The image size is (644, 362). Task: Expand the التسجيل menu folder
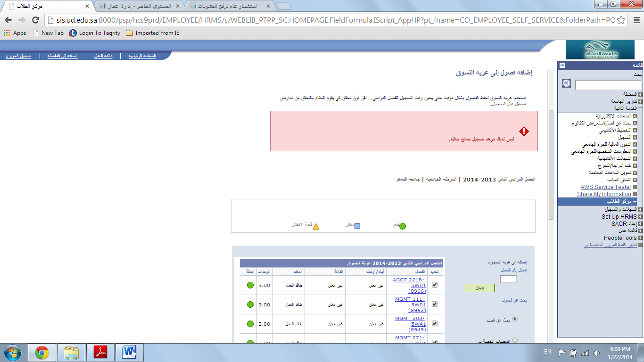point(635,137)
